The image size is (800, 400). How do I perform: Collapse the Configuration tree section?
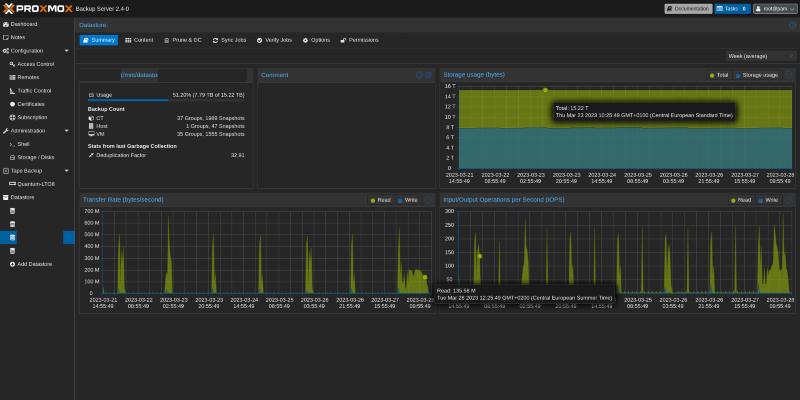[67, 50]
